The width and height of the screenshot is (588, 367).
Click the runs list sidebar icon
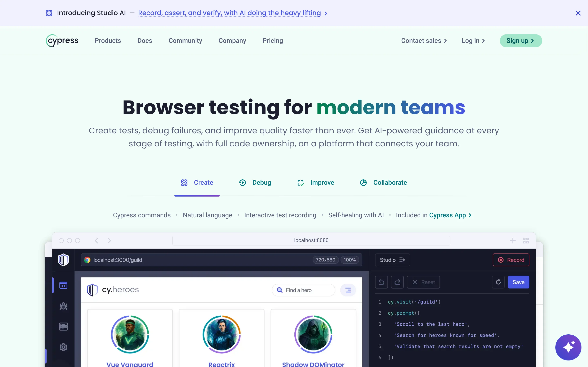63,326
